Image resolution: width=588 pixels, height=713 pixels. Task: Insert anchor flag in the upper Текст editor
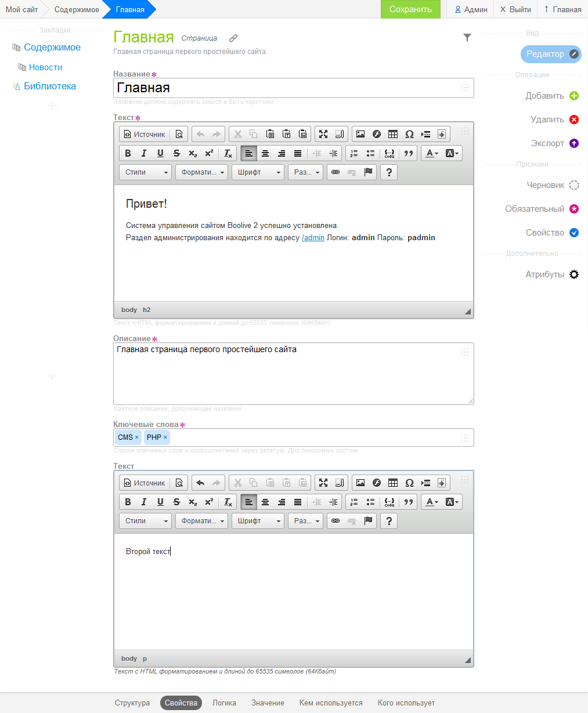(368, 172)
